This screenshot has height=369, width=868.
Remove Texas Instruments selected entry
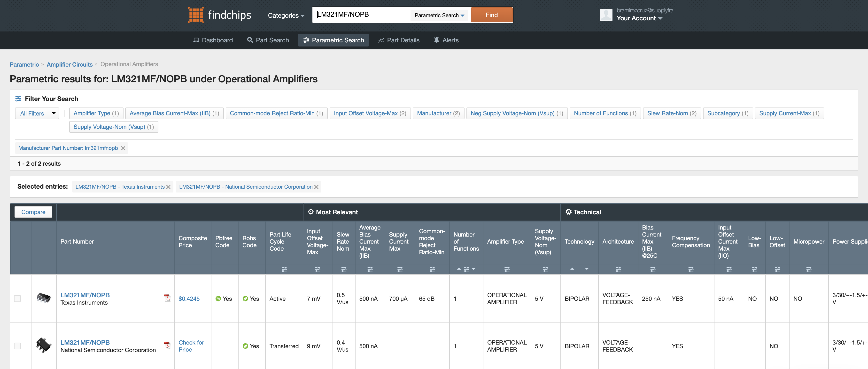pos(169,187)
